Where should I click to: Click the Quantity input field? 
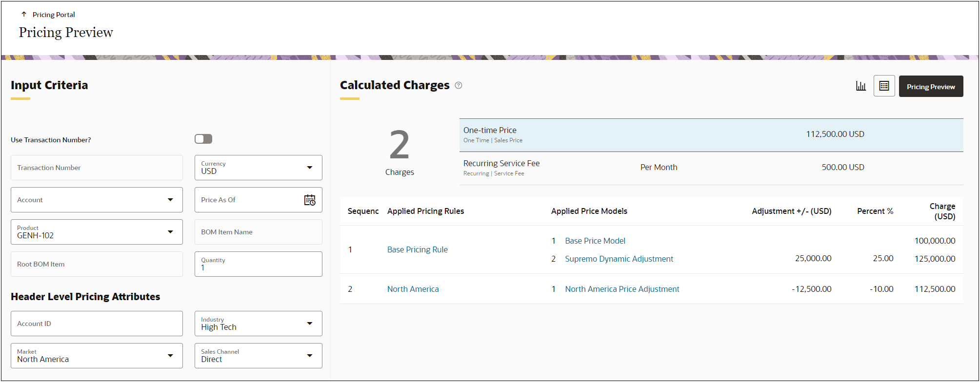point(258,264)
